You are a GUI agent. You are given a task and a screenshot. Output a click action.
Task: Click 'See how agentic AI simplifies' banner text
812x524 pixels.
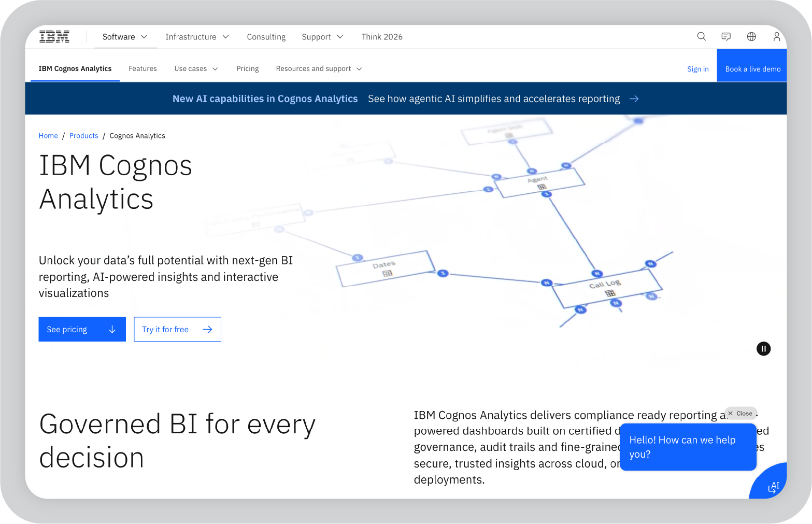click(494, 99)
